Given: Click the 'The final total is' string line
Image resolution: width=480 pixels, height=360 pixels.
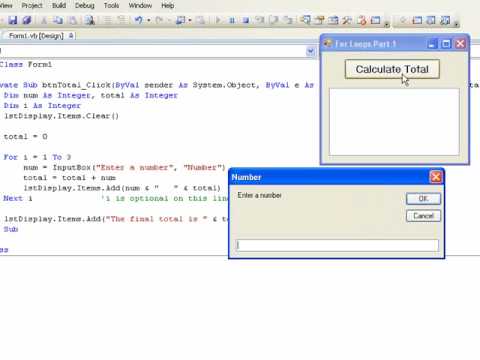Looking at the screenshot, I should click(x=116, y=219).
